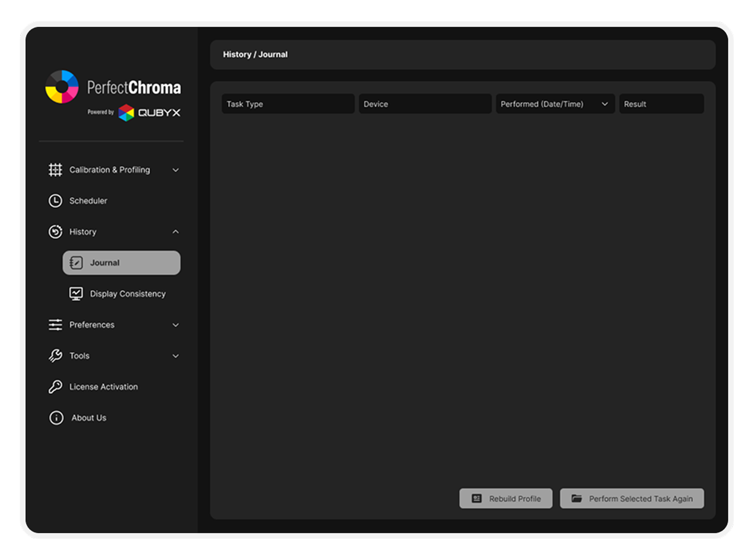Image resolution: width=753 pixels, height=560 pixels.
Task: Click the About Us info icon
Action: pos(55,417)
